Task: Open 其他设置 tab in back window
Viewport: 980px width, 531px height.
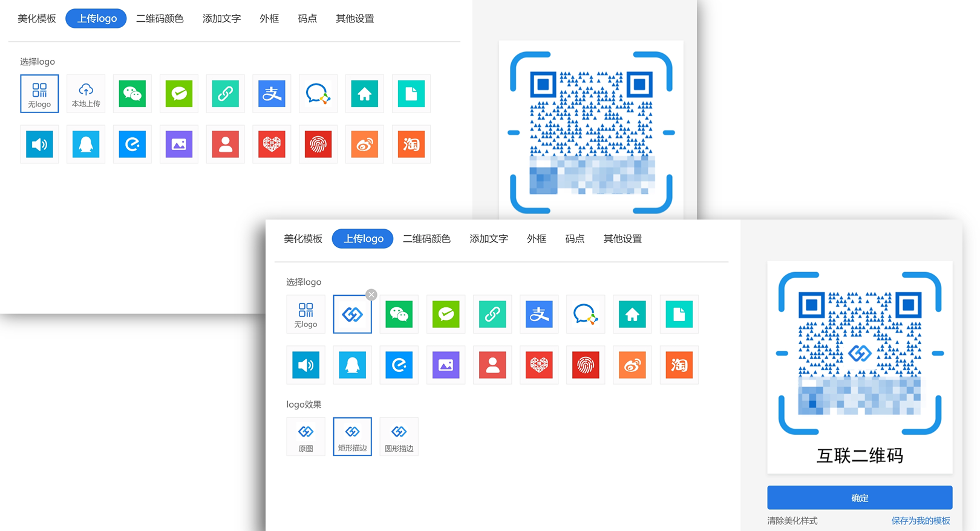Action: tap(355, 19)
